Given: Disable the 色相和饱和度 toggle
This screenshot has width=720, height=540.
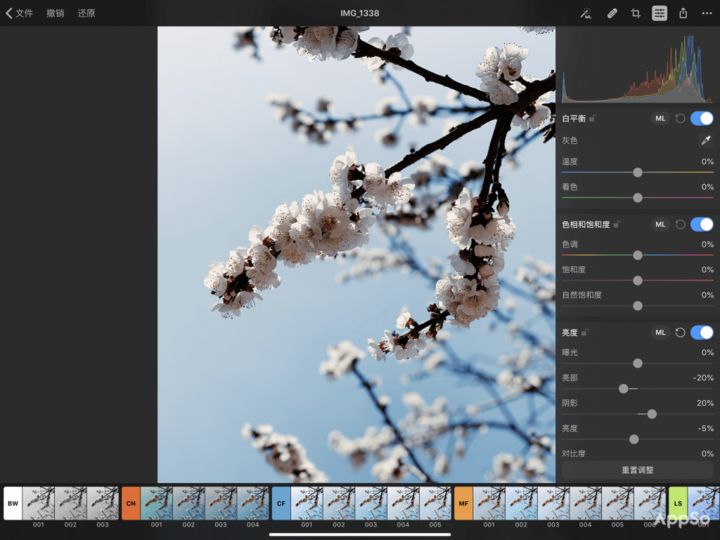Looking at the screenshot, I should point(702,225).
